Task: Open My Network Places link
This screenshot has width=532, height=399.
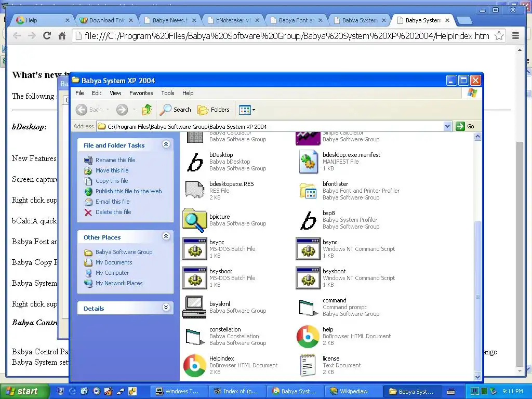Action: pyautogui.click(x=119, y=283)
